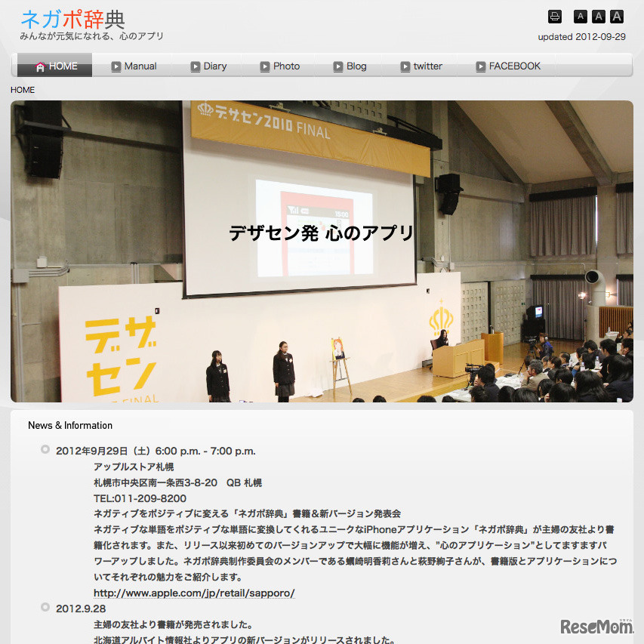Click the stage presentation hero image

pos(322,251)
